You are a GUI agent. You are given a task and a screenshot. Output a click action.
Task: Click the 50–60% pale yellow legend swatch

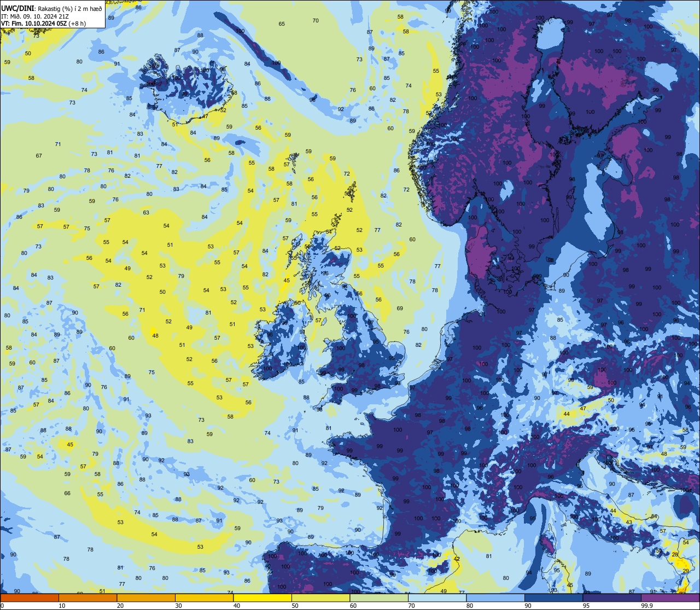coord(320,597)
